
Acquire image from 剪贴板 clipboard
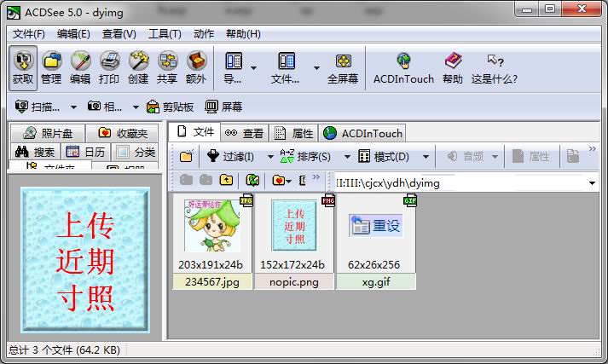point(170,107)
